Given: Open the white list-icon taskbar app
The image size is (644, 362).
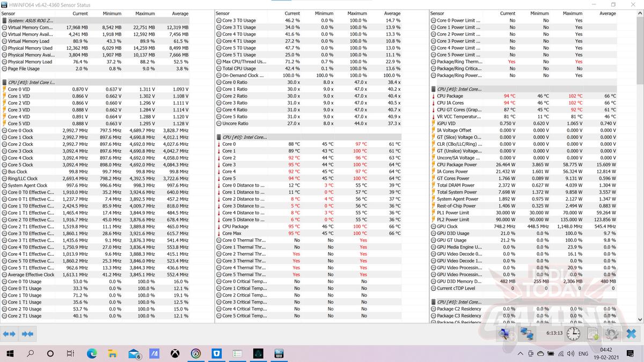Looking at the screenshot, I should tap(237, 354).
